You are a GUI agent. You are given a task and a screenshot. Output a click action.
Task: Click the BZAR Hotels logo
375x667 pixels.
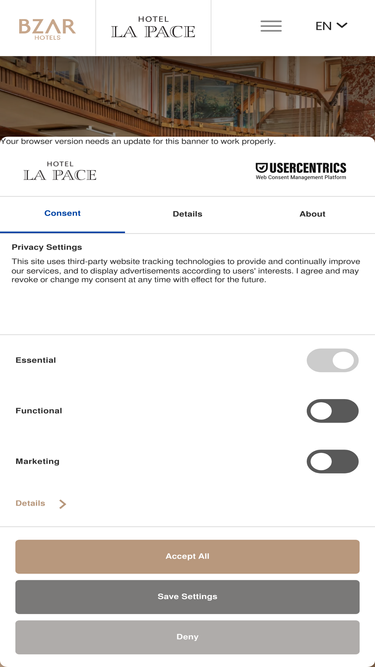pos(47,29)
